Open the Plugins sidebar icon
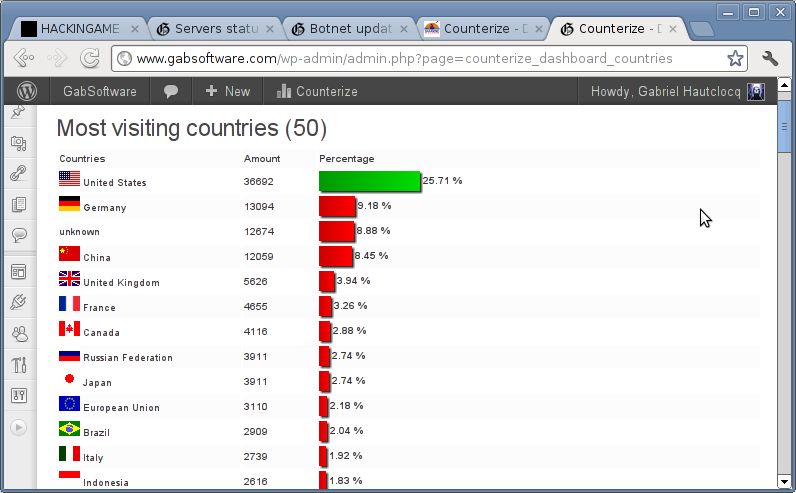This screenshot has width=796, height=493. click(18, 302)
